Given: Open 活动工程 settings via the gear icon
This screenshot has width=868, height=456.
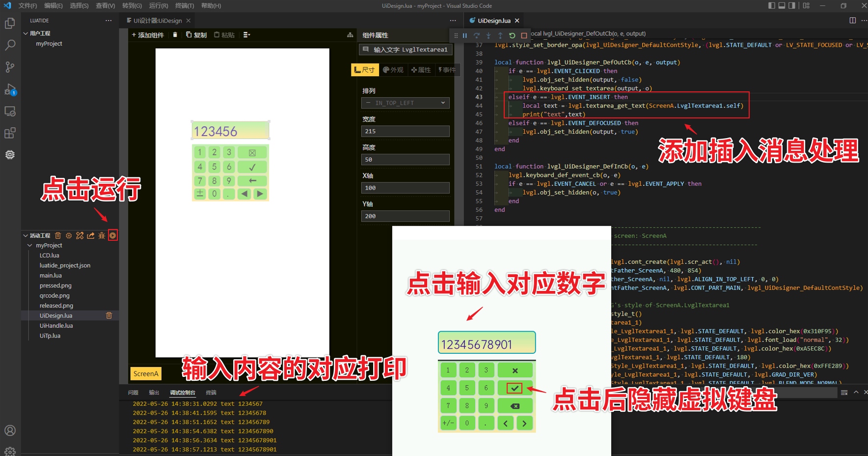Looking at the screenshot, I should [69, 235].
